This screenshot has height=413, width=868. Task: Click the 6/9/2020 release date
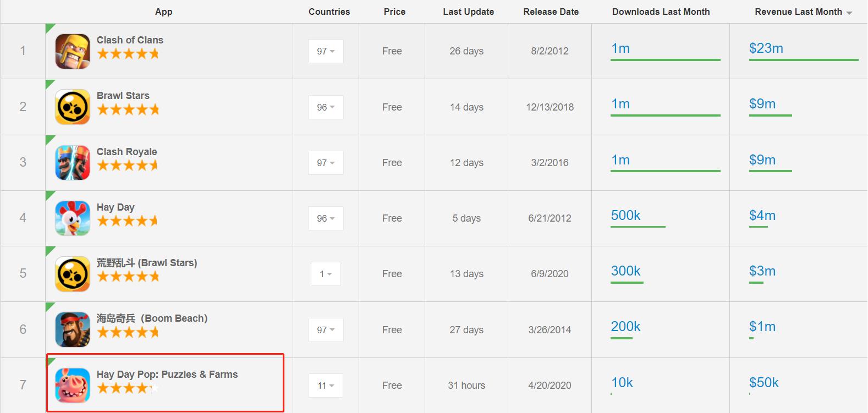550,274
